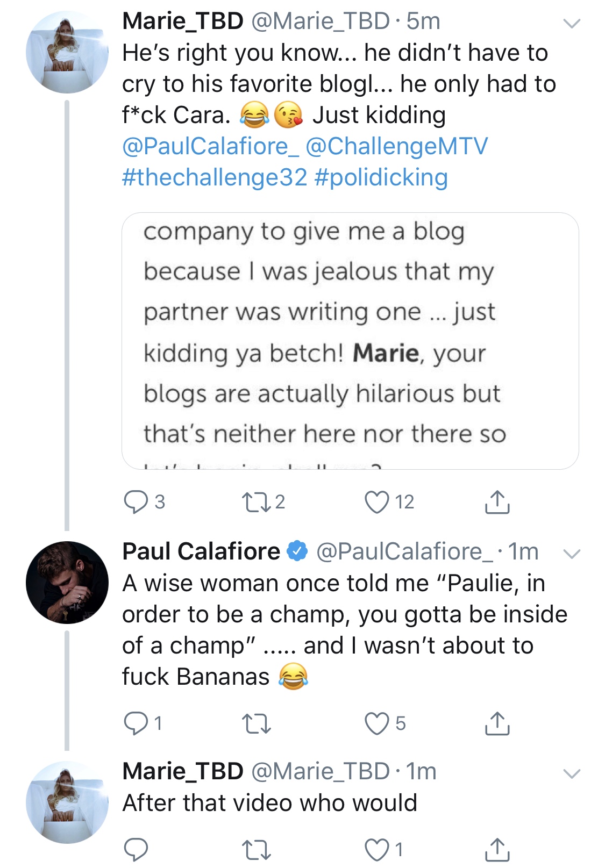
Task: Open the #thechallenge32 hashtag
Action: point(215,177)
